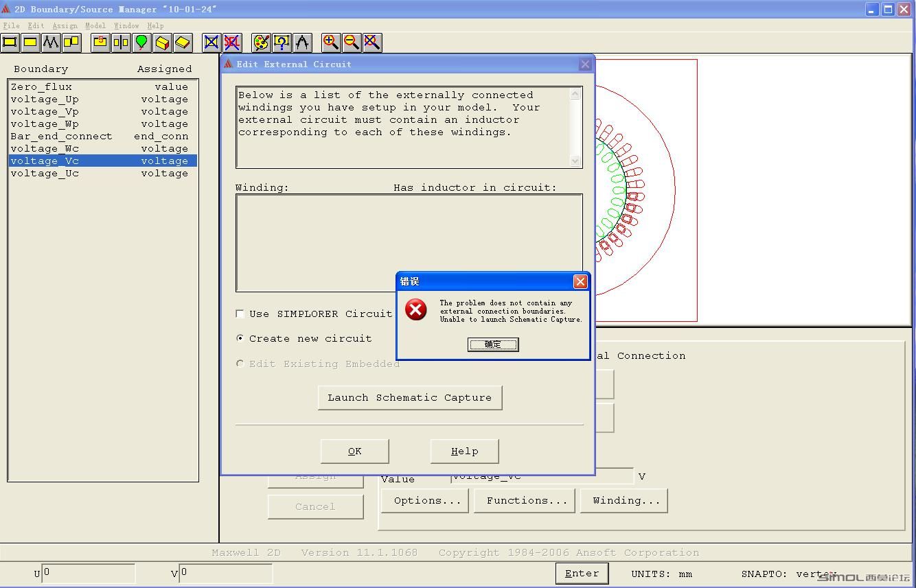Click description text scrollbar down arrow
This screenshot has width=916, height=588.
click(x=575, y=161)
